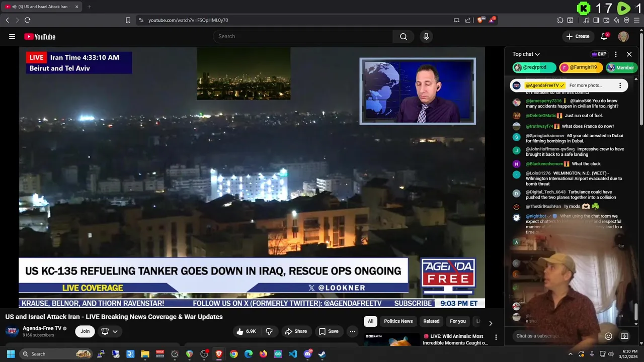Open YouTube notifications bell
Screen dimensions: 644x362
tap(605, 36)
